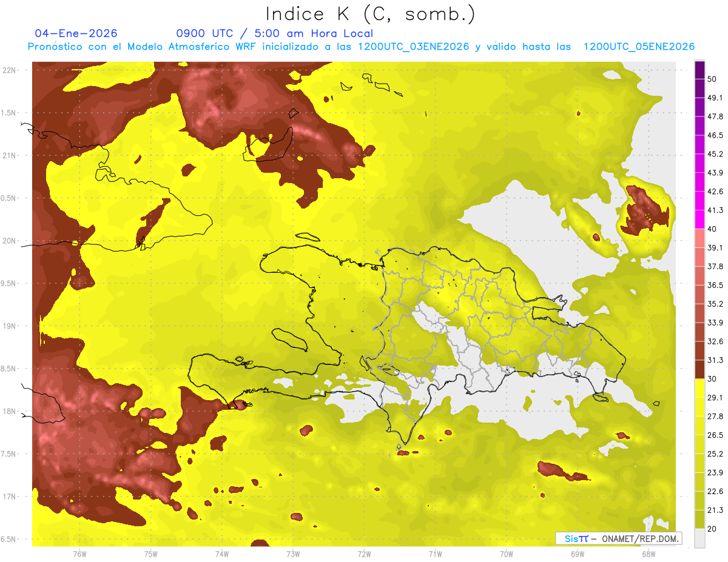Pick the light gray swatch below 20
The width and height of the screenshot is (728, 562).
700,538
